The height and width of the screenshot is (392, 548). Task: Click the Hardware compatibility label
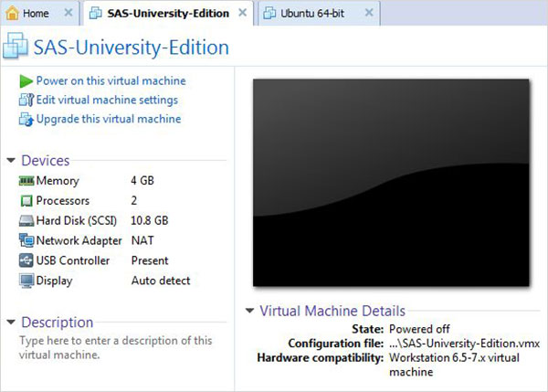click(321, 357)
